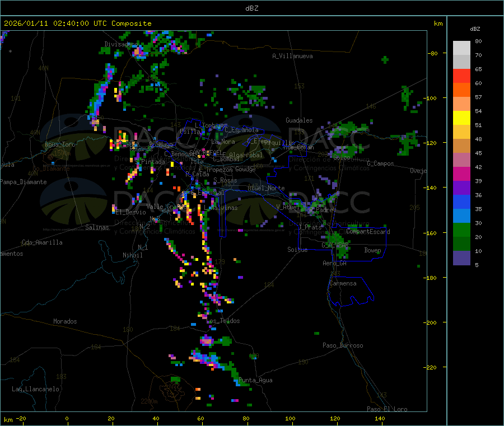Click the Bowen location label

coord(372,250)
